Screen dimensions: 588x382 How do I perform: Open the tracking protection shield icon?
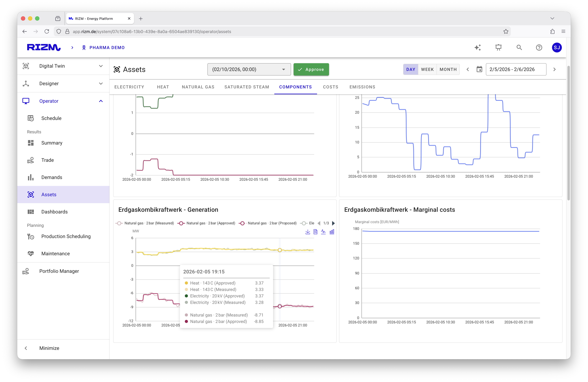click(x=59, y=31)
